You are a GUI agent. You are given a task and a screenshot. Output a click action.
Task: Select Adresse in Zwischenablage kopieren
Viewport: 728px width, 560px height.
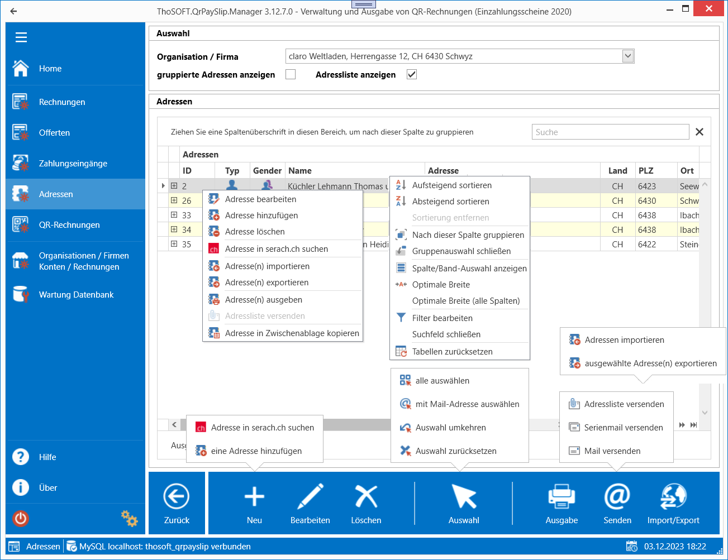coord(283,333)
